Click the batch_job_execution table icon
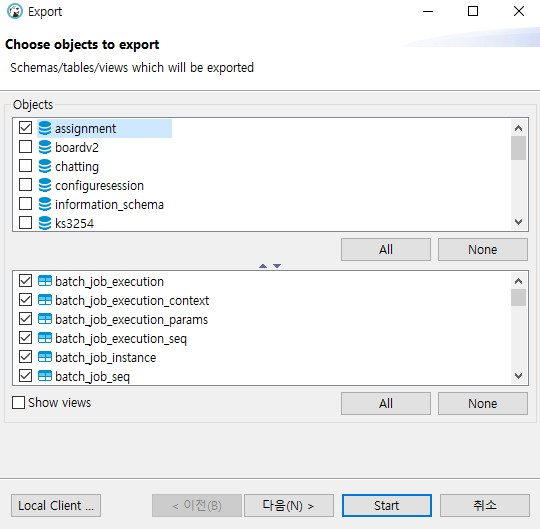 [45, 281]
